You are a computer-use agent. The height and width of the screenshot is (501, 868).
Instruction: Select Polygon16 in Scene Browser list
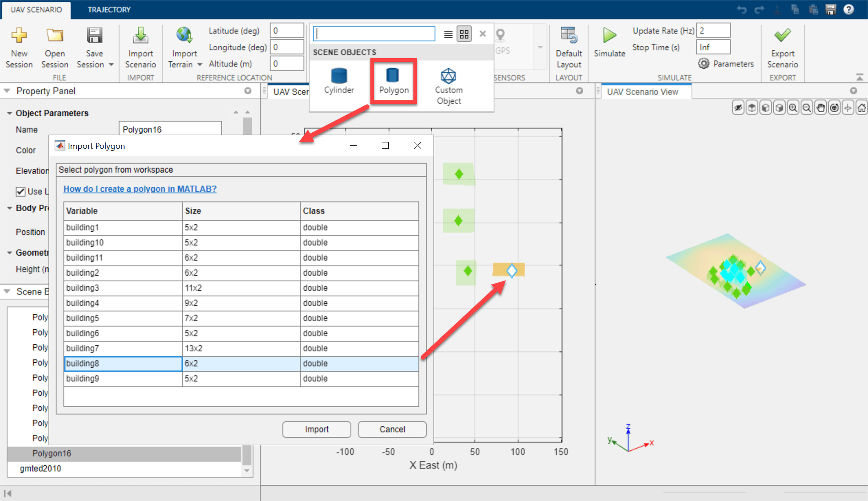[124, 453]
